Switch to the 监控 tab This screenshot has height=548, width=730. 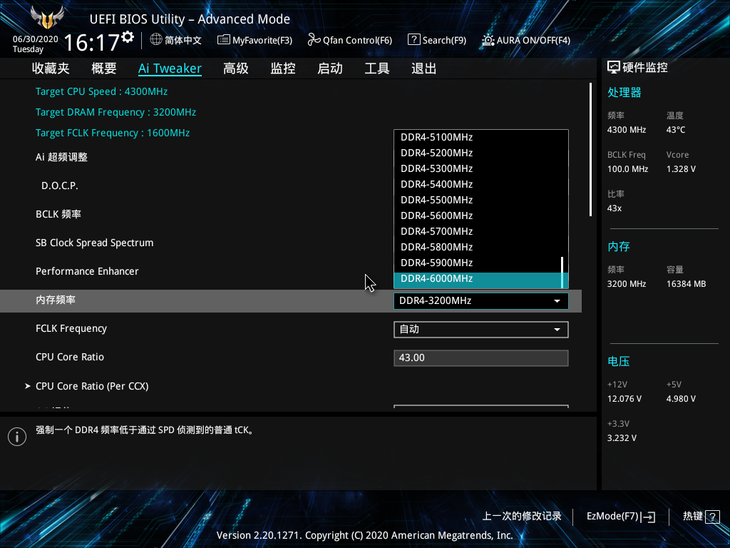(x=283, y=68)
